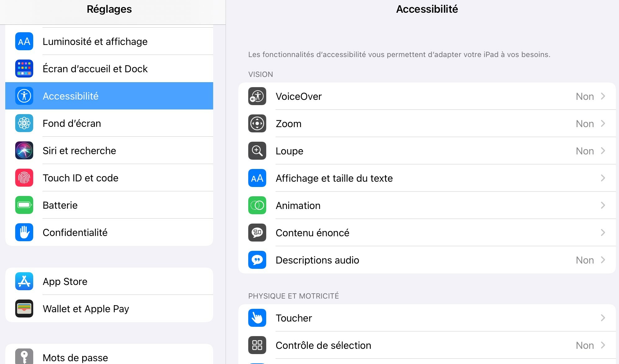619x364 pixels.
Task: Open Wallet et Apple Pay settings
Action: (x=109, y=309)
